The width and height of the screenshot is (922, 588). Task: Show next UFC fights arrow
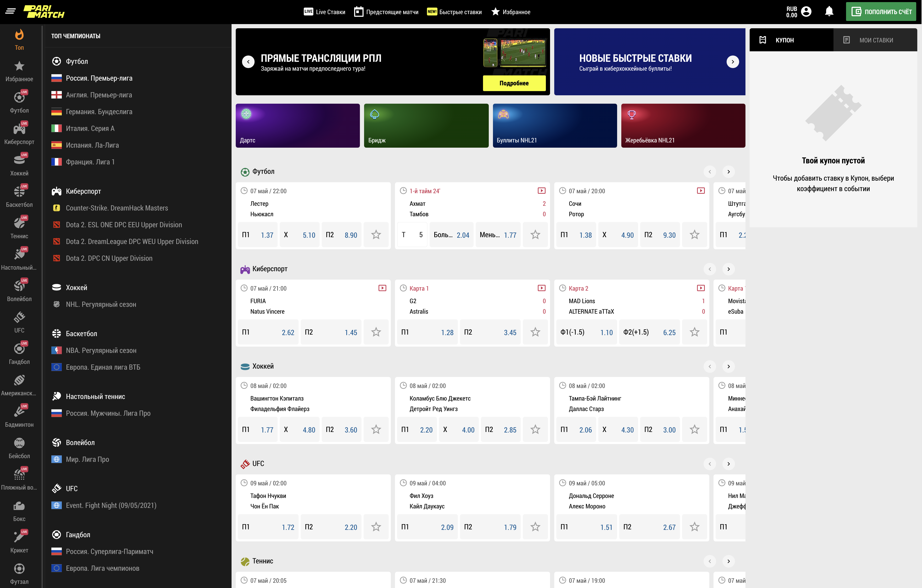click(x=728, y=464)
